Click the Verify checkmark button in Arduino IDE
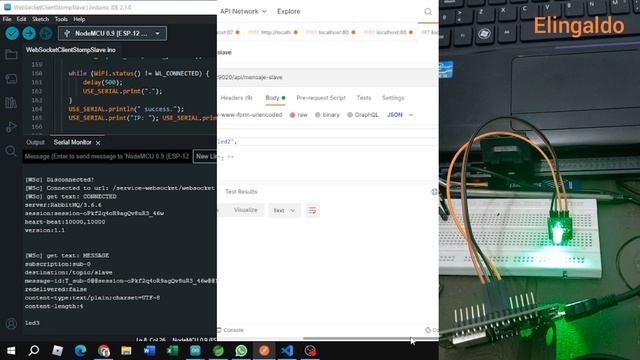640x360 pixels. (x=12, y=33)
